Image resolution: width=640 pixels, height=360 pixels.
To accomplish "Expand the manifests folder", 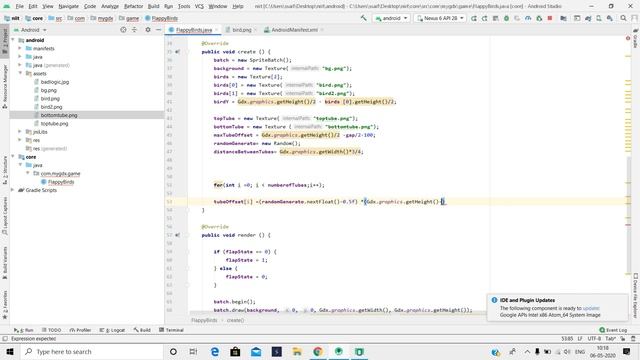I will point(20,48).
